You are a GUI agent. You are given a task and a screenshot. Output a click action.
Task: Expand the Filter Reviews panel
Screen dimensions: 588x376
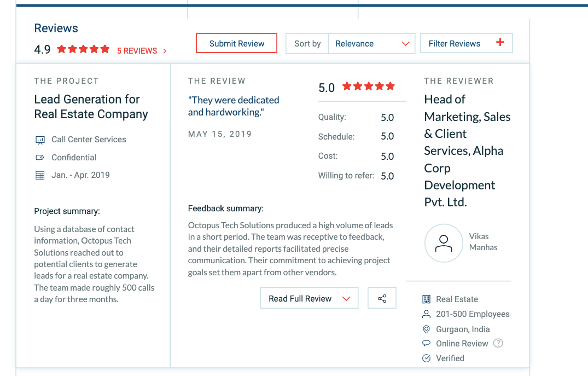(466, 43)
